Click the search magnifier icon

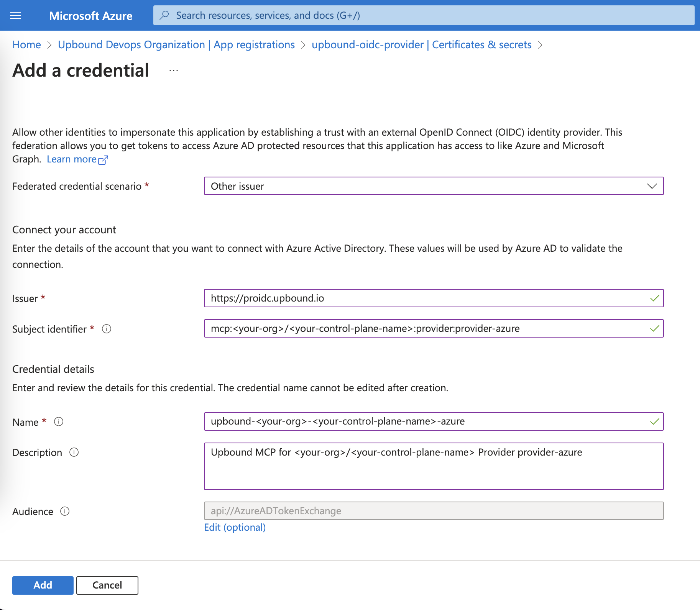[164, 15]
